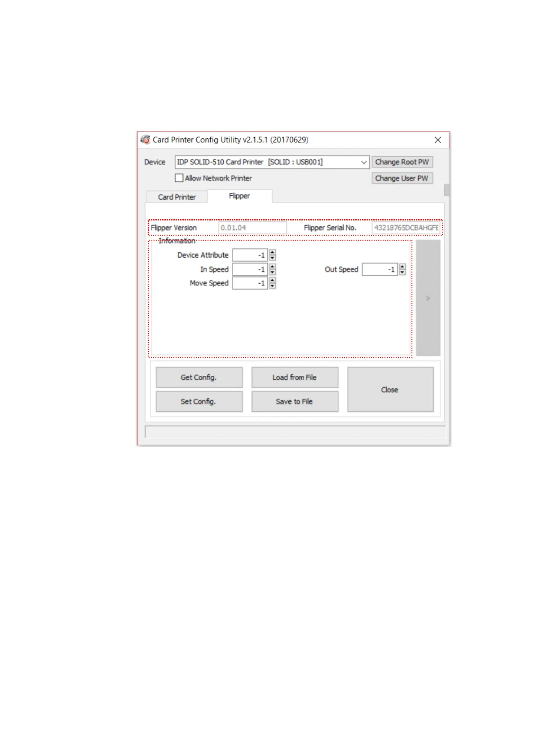Screen dimensions: 535x756
Task: Click the Get Config. button
Action: click(199, 378)
